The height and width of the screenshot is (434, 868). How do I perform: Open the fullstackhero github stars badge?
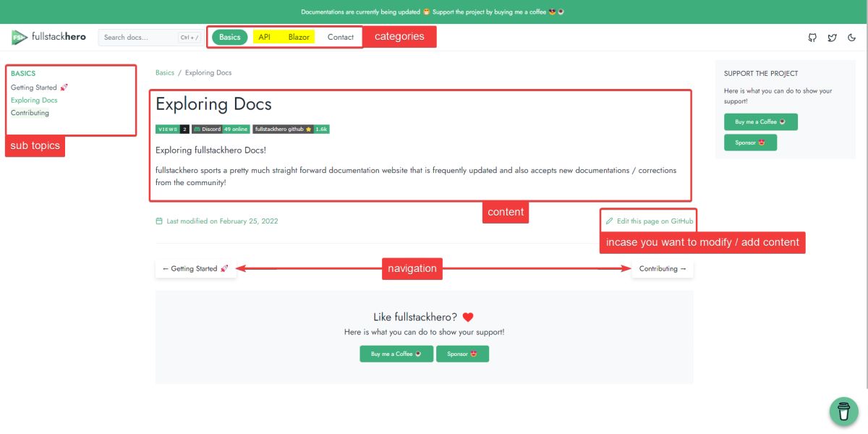click(291, 129)
